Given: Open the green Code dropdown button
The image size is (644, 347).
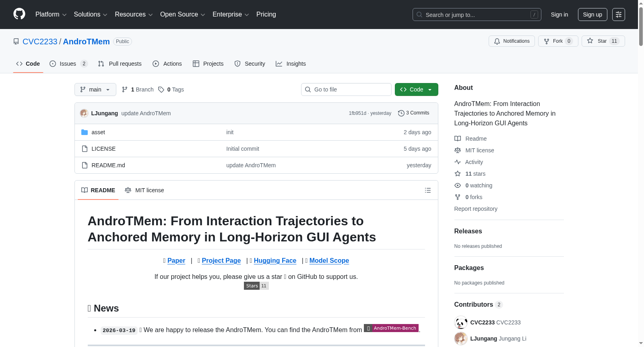Looking at the screenshot, I should click(x=417, y=89).
